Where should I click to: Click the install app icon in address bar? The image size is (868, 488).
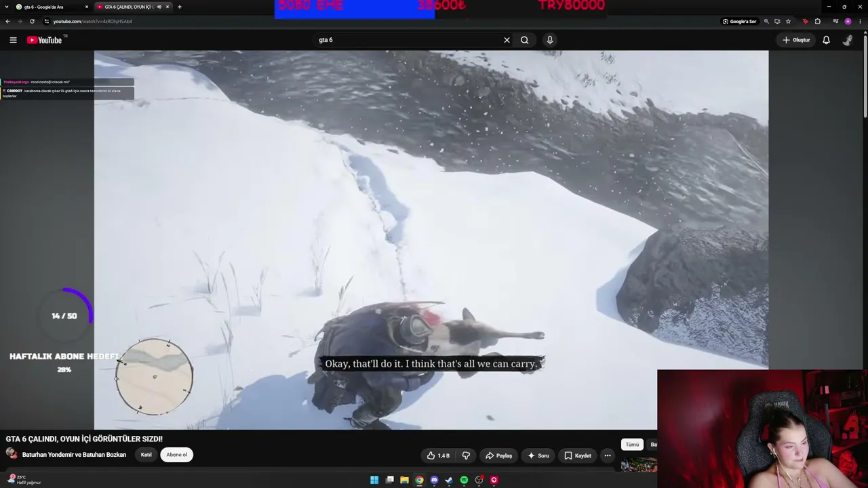tap(777, 21)
